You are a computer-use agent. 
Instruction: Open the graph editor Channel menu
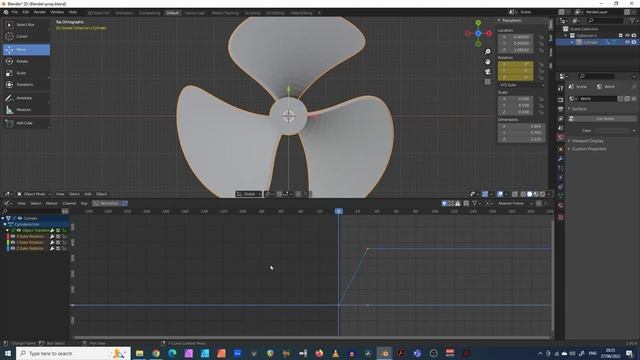coord(69,203)
